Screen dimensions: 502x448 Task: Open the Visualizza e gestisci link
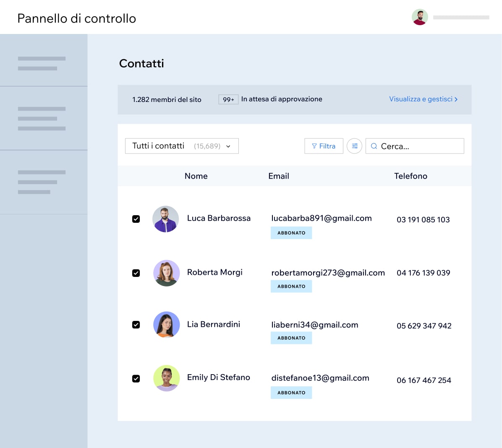pyautogui.click(x=421, y=99)
